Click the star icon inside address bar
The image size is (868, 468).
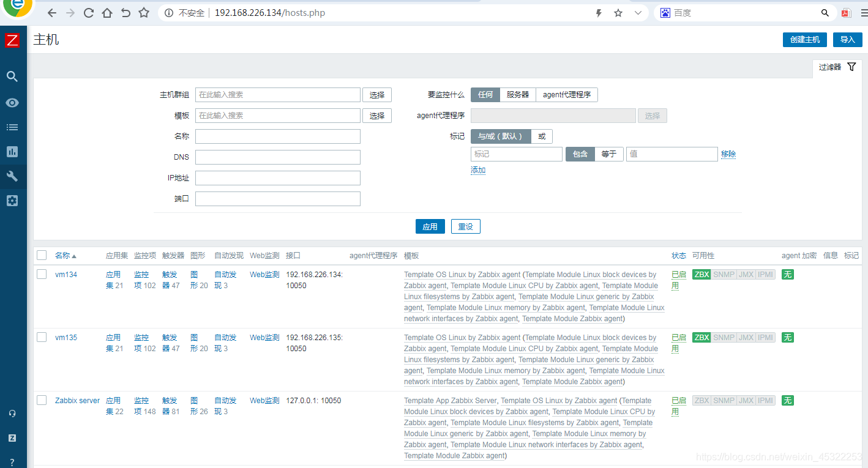(x=618, y=13)
